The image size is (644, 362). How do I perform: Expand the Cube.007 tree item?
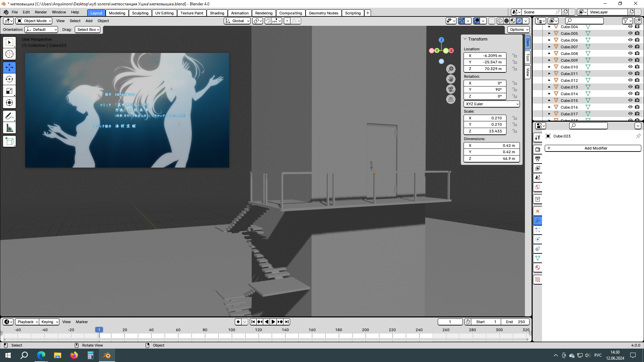tap(549, 47)
